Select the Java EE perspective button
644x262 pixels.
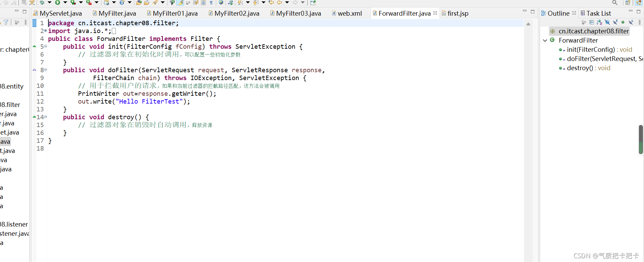pos(639,2)
